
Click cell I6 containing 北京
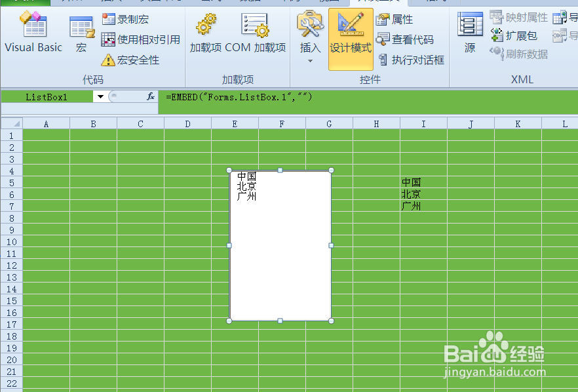423,194
